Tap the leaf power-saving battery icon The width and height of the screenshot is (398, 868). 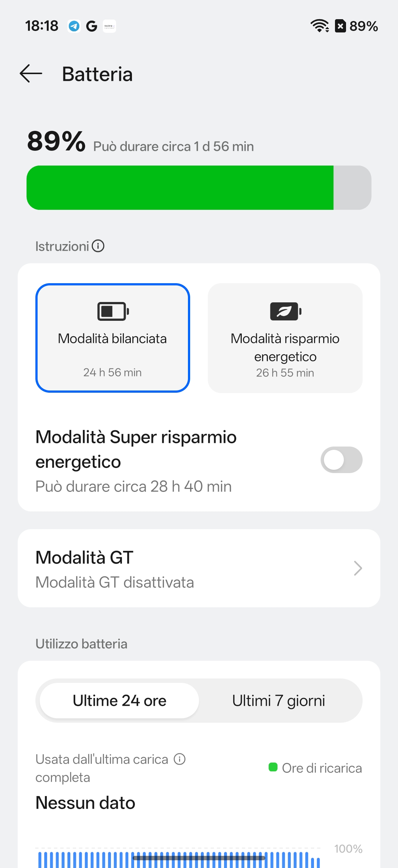pyautogui.click(x=285, y=311)
